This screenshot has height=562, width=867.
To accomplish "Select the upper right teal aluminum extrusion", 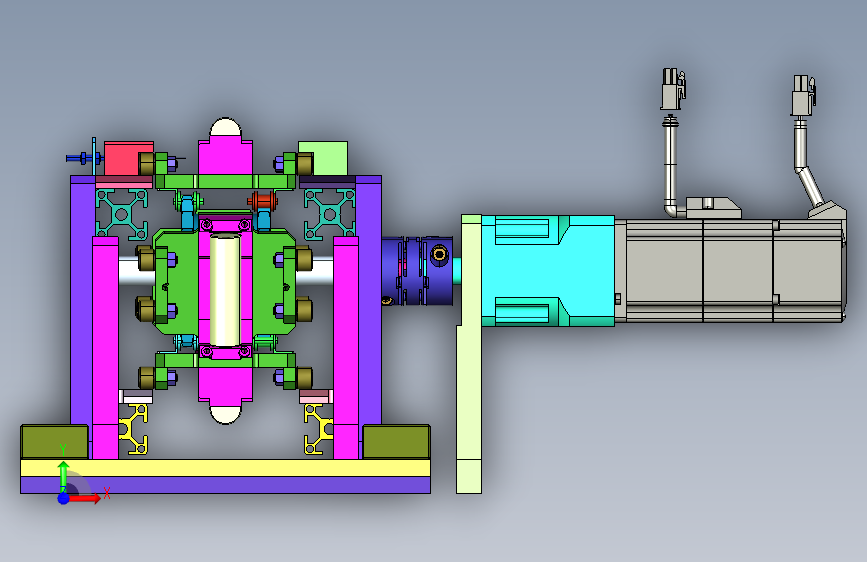I will click(x=330, y=214).
